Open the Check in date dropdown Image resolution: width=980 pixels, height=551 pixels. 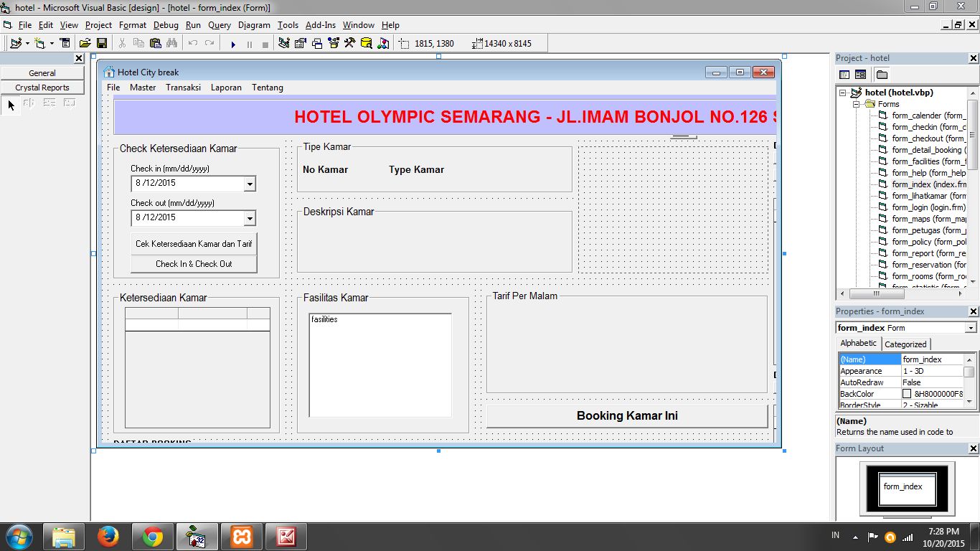(250, 184)
